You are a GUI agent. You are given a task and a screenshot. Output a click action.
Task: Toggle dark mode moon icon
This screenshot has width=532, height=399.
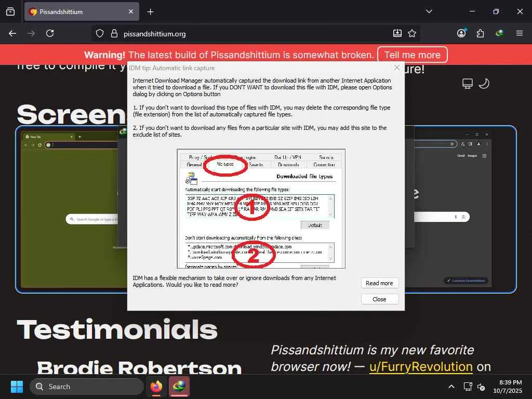(x=484, y=84)
